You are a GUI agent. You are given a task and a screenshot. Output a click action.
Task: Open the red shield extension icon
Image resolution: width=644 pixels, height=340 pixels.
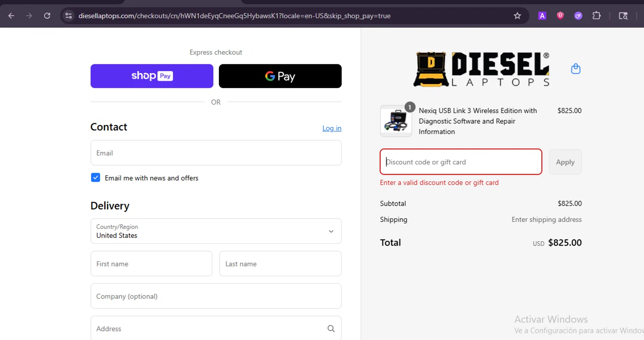[560, 16]
